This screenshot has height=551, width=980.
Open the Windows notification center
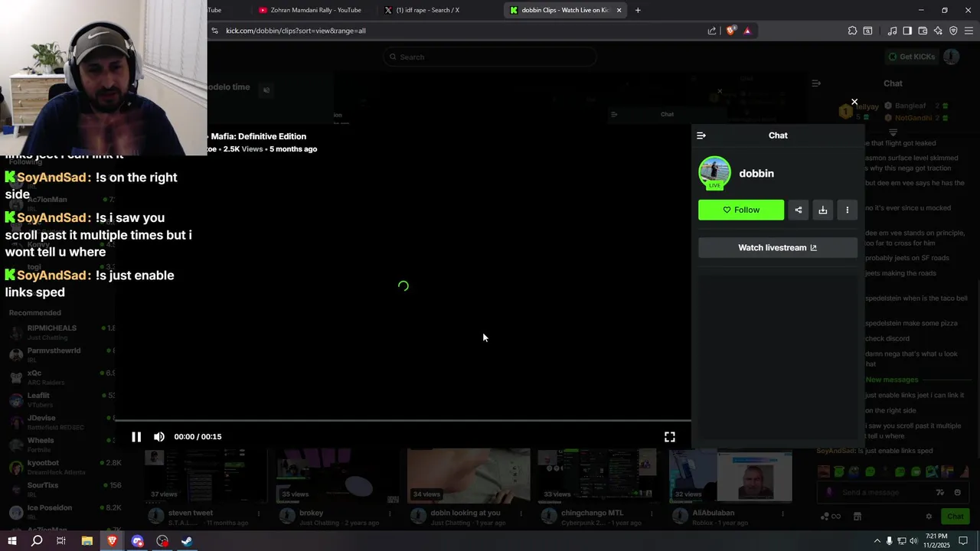963,541
